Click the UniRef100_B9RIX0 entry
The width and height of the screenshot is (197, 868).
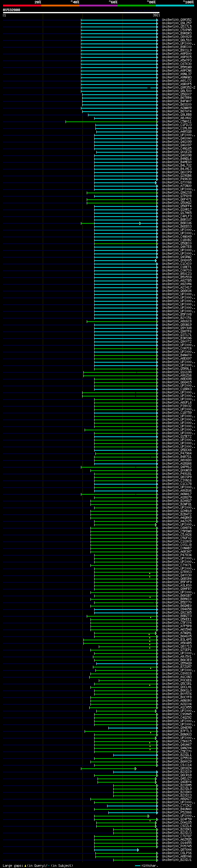[x=177, y=47]
